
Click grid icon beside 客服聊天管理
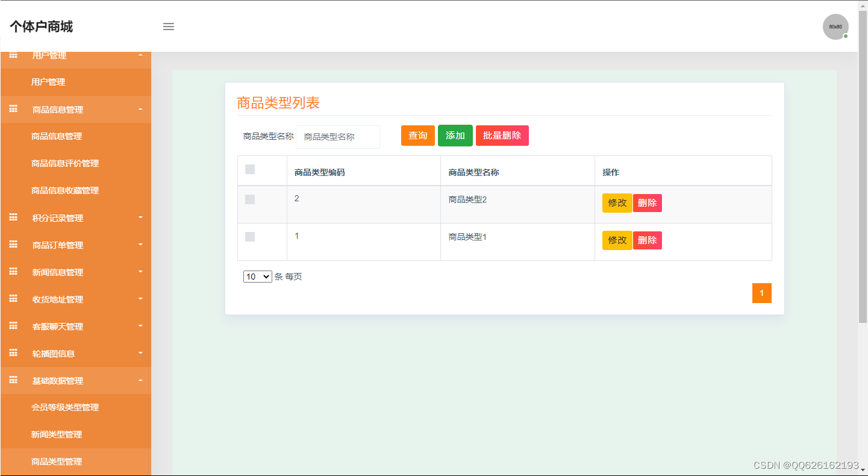coord(13,326)
